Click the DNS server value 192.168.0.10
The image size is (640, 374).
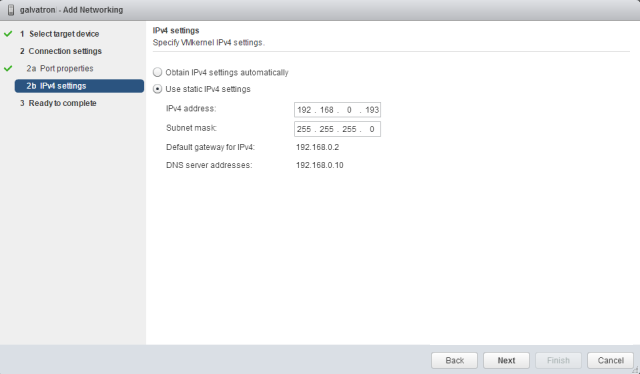pos(320,165)
